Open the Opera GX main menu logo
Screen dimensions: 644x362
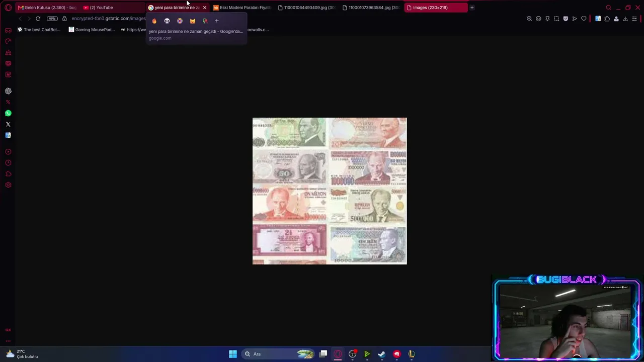(x=8, y=8)
